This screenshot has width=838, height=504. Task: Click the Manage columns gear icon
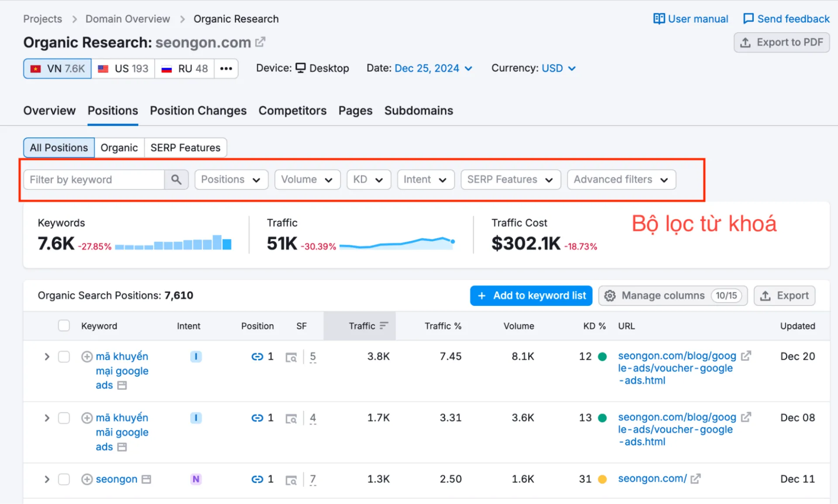click(x=610, y=295)
